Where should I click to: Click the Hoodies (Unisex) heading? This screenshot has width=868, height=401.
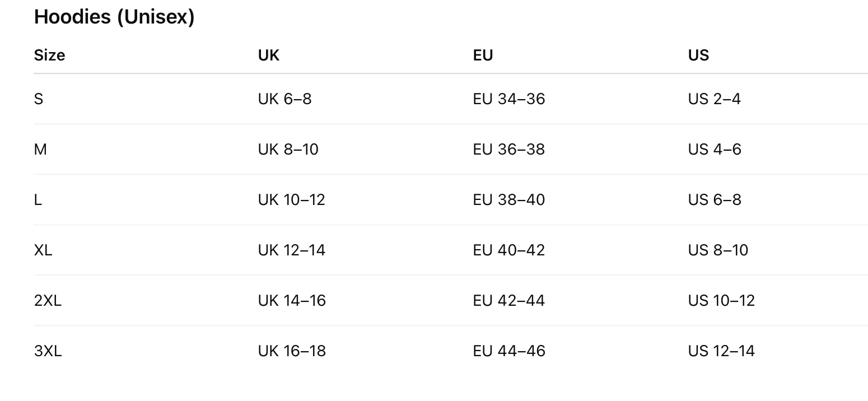[114, 17]
